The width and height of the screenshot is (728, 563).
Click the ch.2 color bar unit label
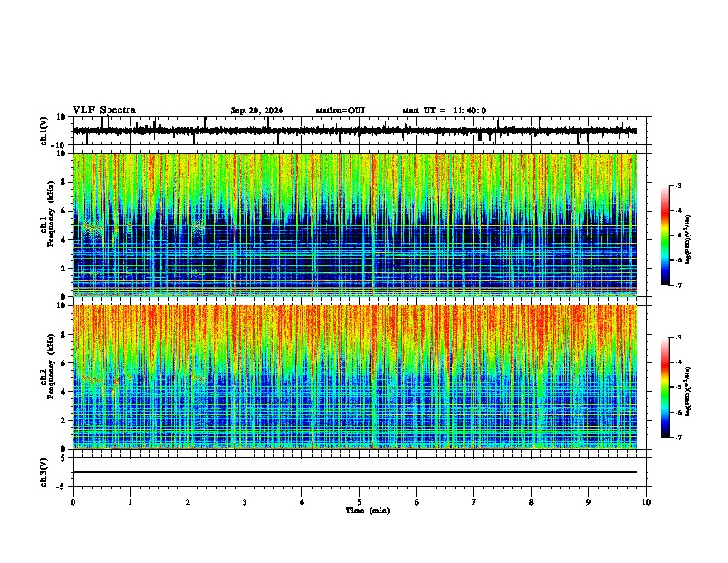click(688, 391)
